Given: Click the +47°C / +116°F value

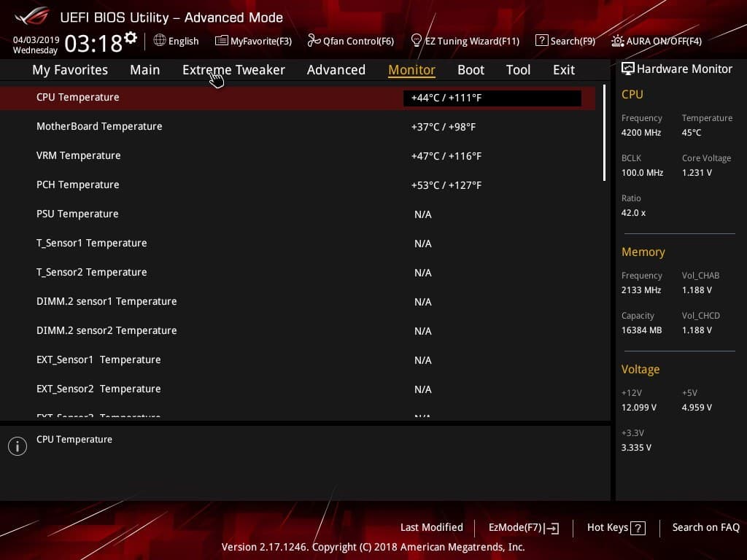Looking at the screenshot, I should click(446, 156).
